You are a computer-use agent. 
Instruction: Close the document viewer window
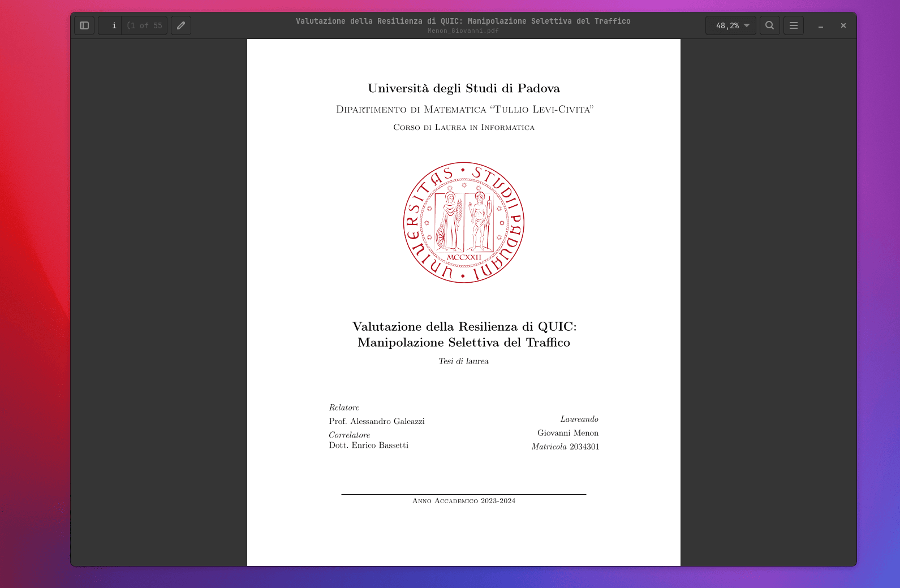pos(843,25)
